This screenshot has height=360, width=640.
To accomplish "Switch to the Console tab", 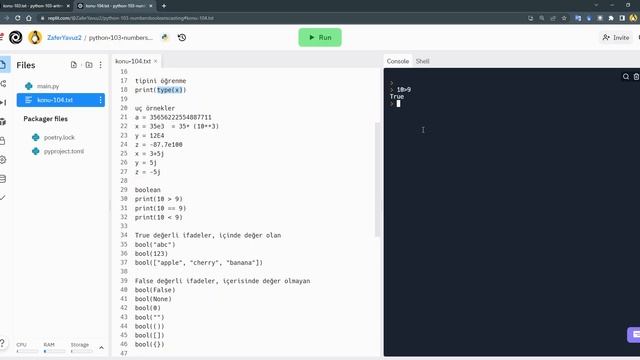I will [398, 61].
